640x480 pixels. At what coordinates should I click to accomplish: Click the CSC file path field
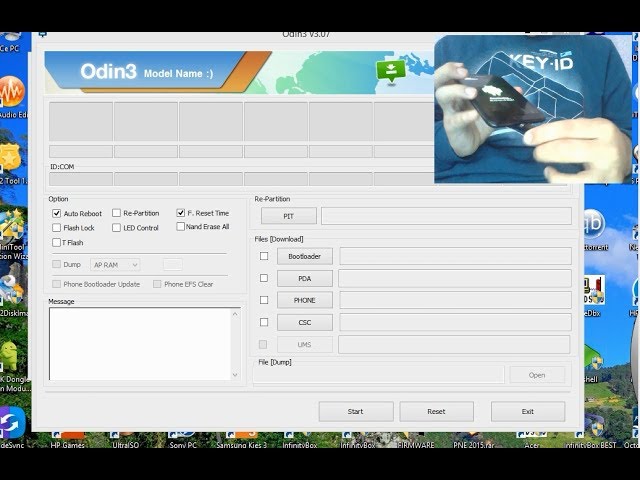pyautogui.click(x=455, y=322)
